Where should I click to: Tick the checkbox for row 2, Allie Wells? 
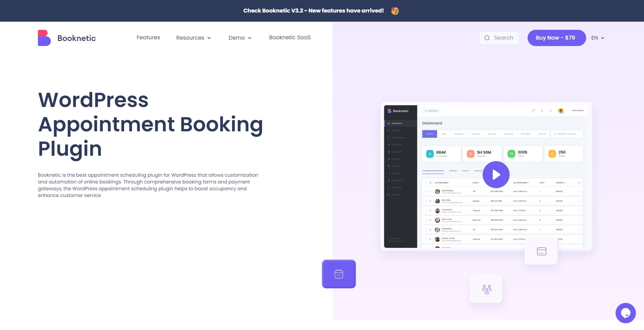(x=426, y=201)
